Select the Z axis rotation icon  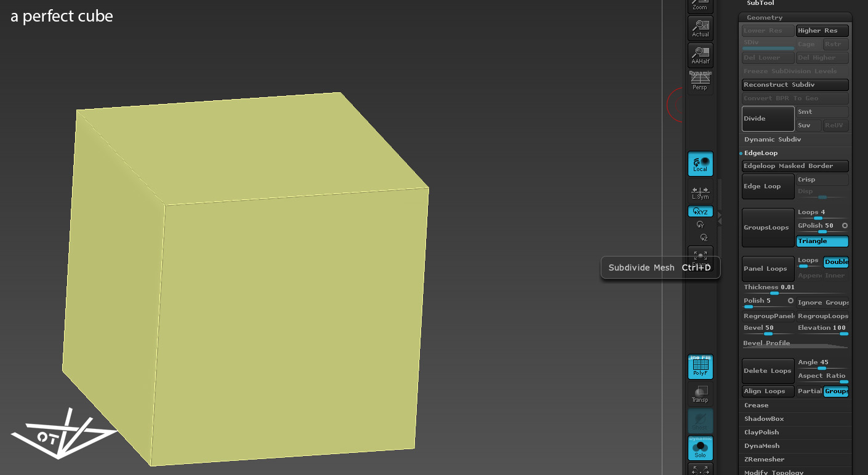[x=704, y=237]
